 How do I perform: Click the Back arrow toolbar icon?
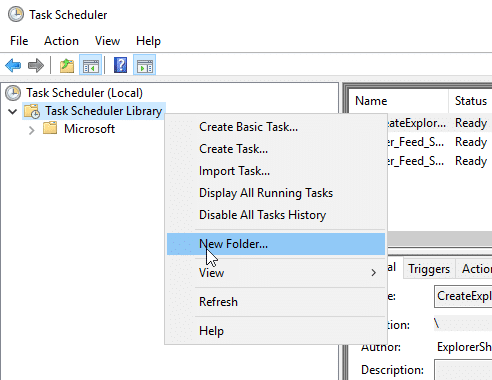(x=13, y=65)
